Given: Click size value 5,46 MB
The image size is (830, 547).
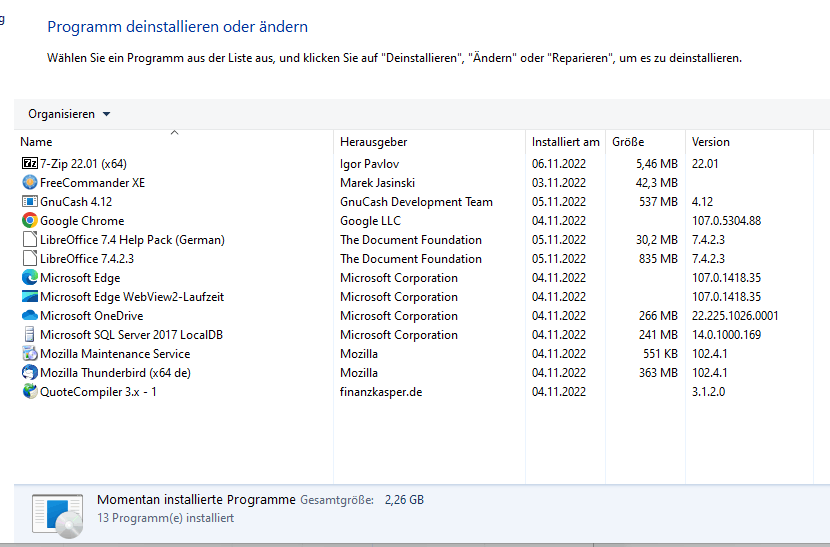Looking at the screenshot, I should 656,164.
